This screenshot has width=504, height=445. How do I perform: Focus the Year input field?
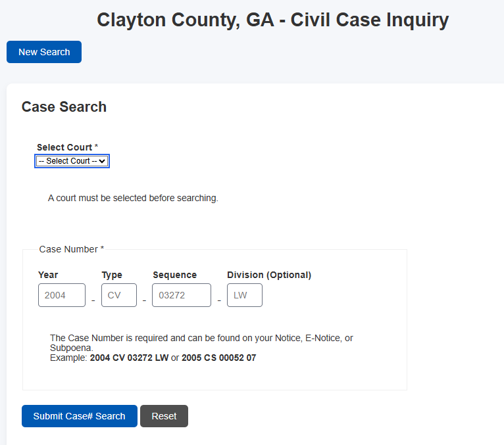(x=62, y=295)
